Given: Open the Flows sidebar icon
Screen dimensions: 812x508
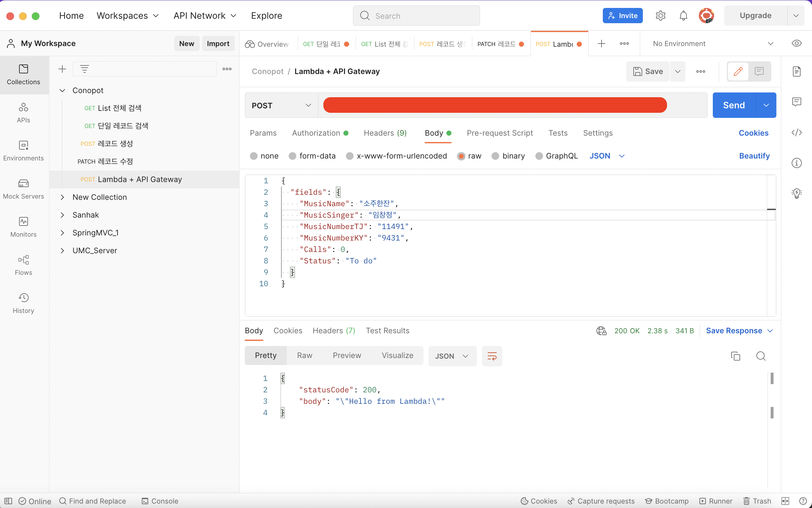Looking at the screenshot, I should pyautogui.click(x=23, y=265).
